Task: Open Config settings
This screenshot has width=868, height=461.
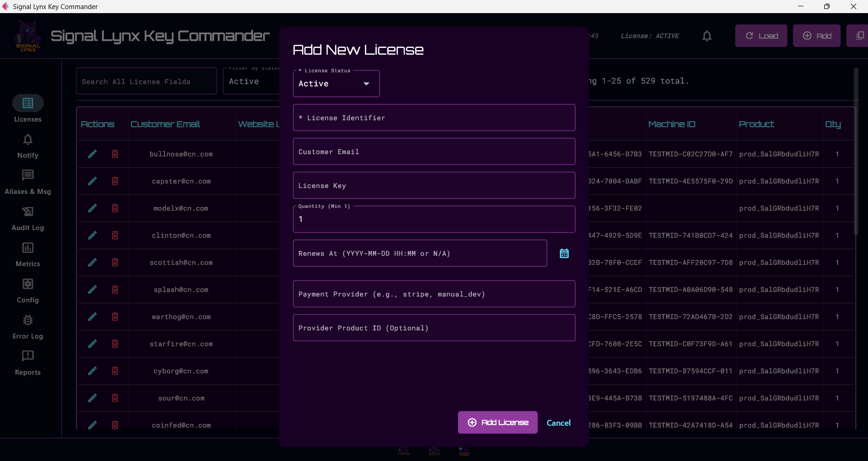Action: [x=28, y=291]
